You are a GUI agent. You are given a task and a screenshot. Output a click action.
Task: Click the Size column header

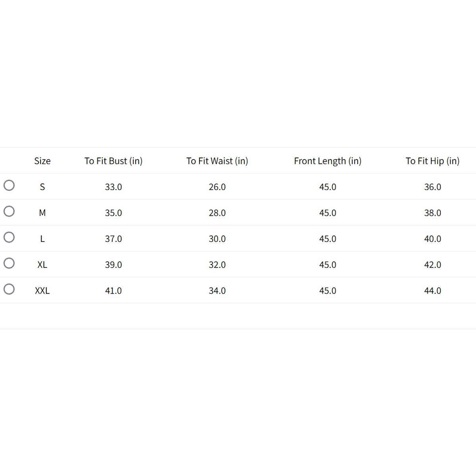point(42,161)
